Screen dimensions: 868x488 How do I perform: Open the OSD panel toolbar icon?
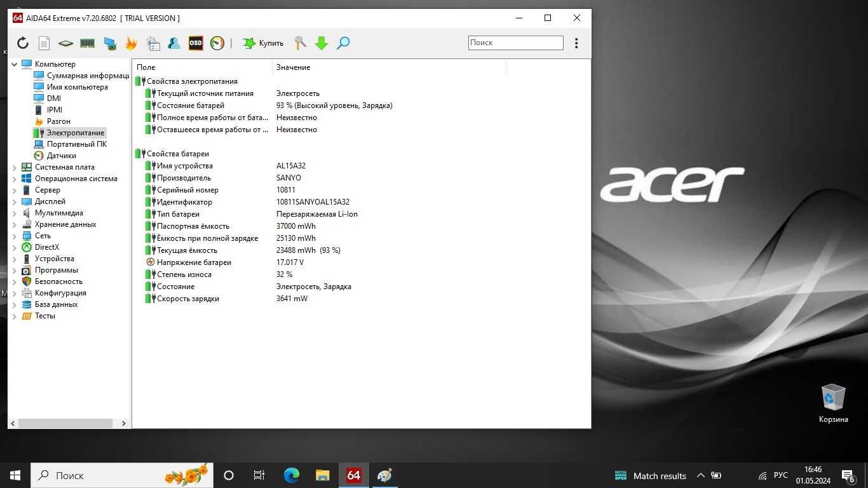tap(196, 43)
